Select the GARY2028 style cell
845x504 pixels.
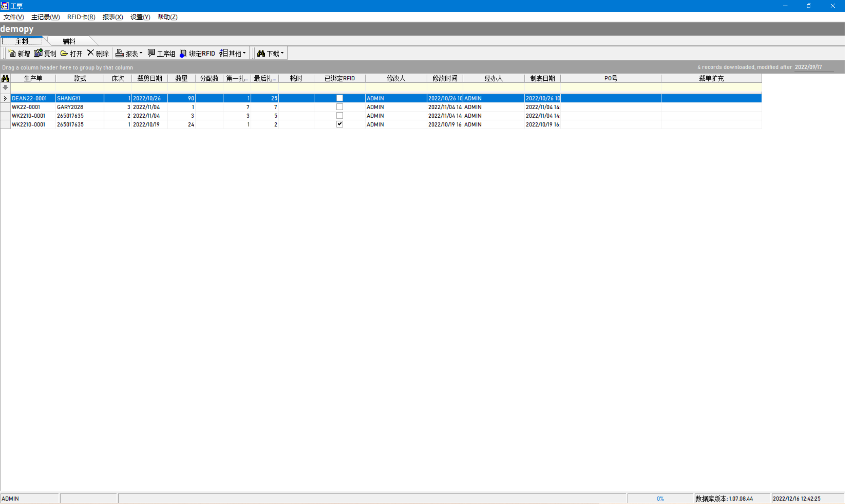pos(80,107)
